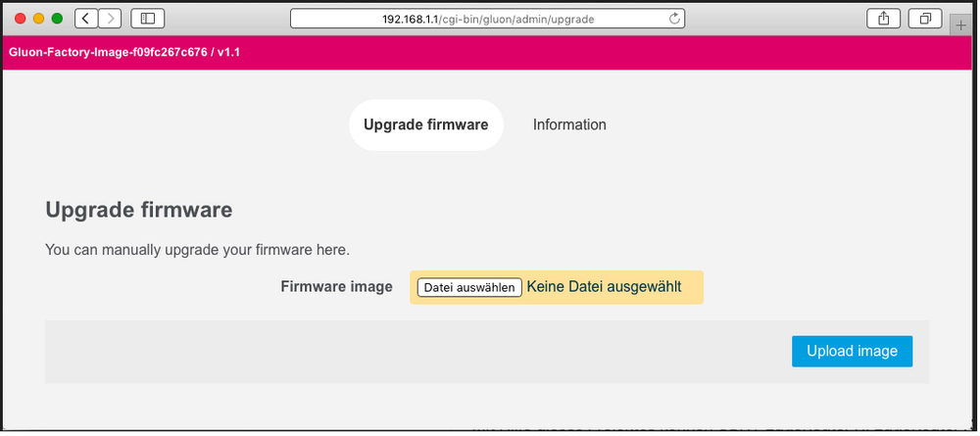Open a new tab with plus button
The width and height of the screenshot is (980, 436).
point(961,25)
